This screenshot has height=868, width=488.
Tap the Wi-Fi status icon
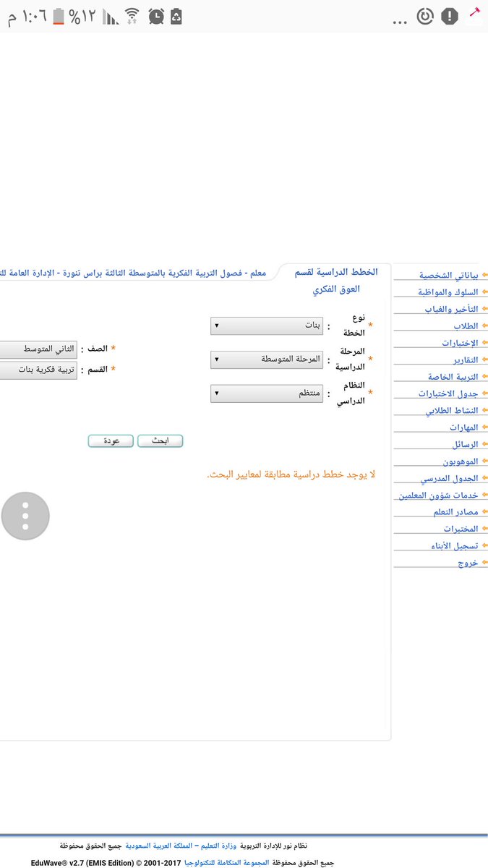coord(132,16)
